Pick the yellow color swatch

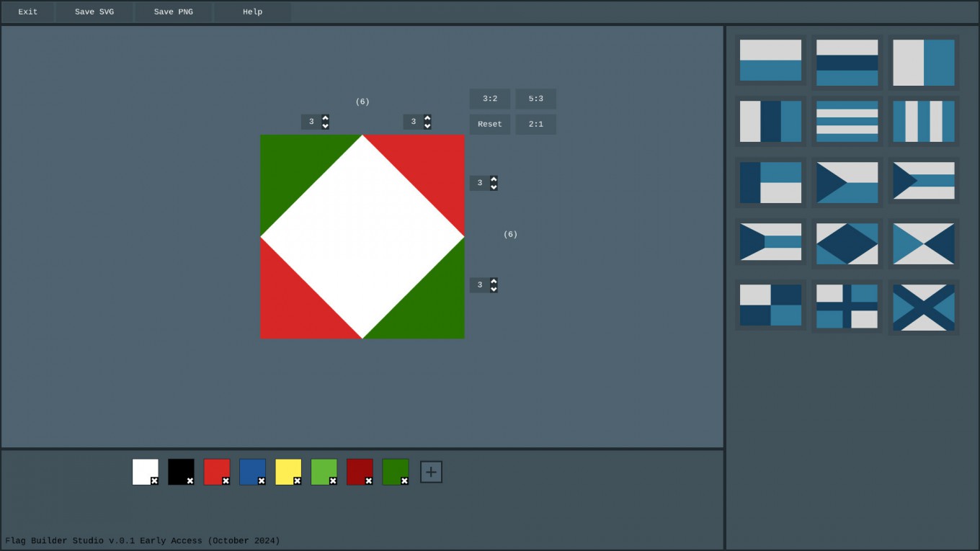pos(288,472)
